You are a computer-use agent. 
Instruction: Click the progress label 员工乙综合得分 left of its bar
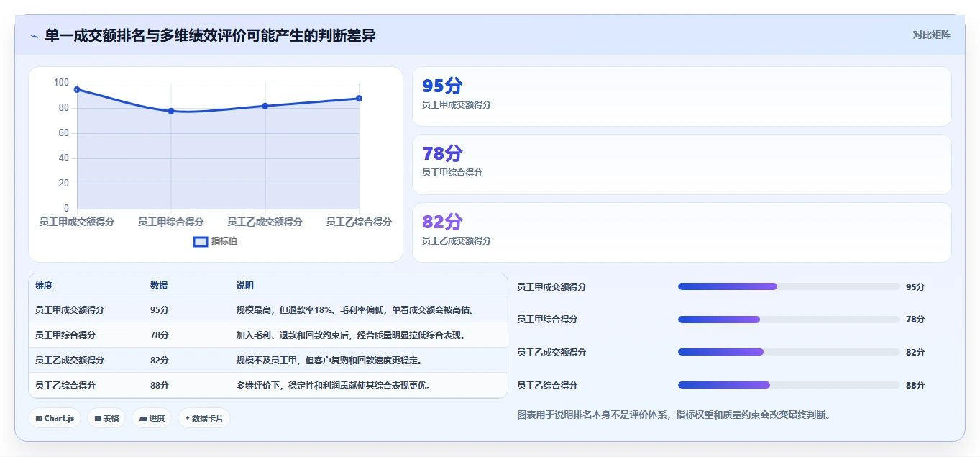tap(547, 385)
